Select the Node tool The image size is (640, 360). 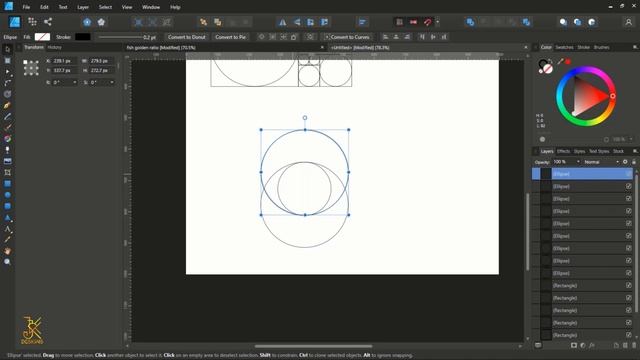[7, 72]
